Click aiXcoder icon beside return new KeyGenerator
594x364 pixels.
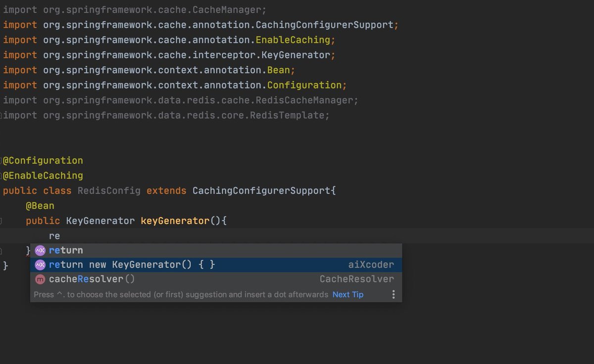pyautogui.click(x=40, y=265)
